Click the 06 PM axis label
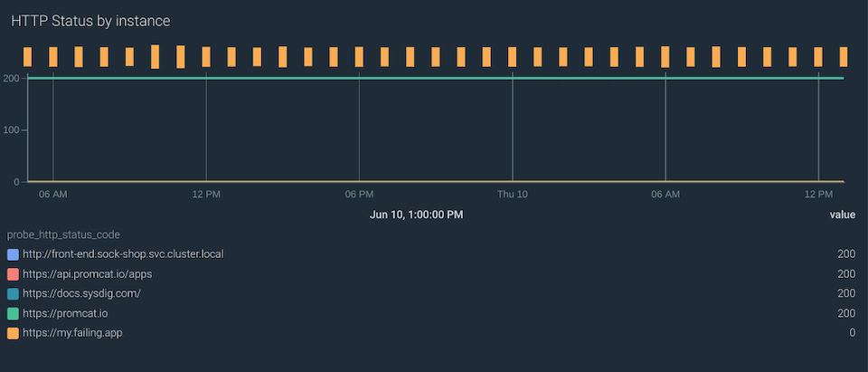Viewport: 868px width, 372px height. point(359,194)
